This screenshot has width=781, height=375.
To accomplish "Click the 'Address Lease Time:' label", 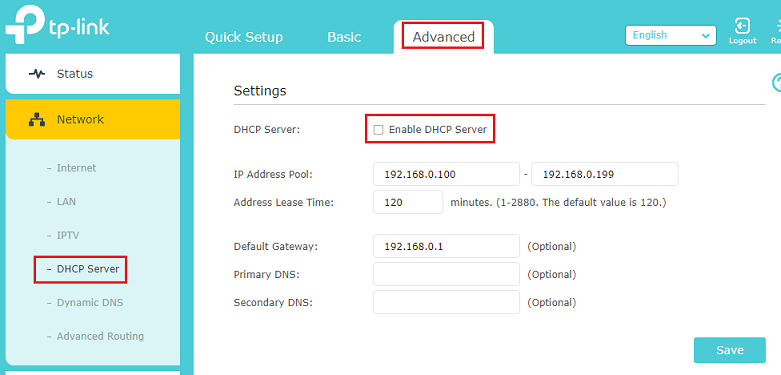I will tap(283, 203).
